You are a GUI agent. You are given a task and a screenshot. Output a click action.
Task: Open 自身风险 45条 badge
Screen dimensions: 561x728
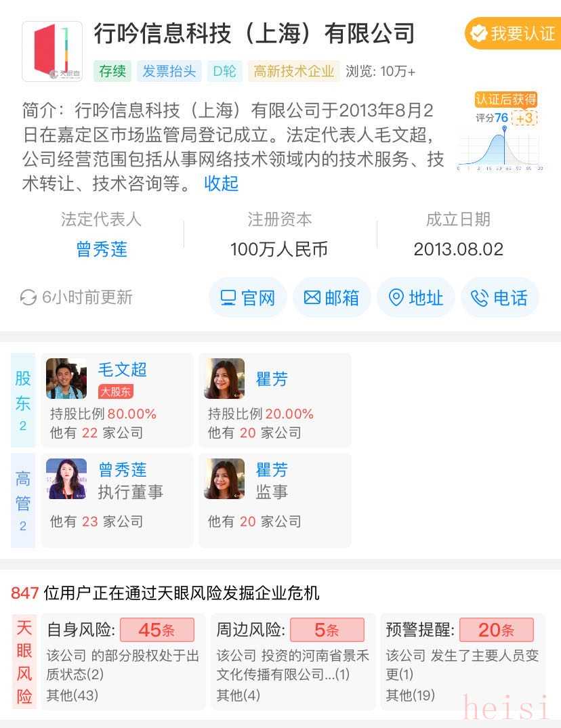[157, 630]
